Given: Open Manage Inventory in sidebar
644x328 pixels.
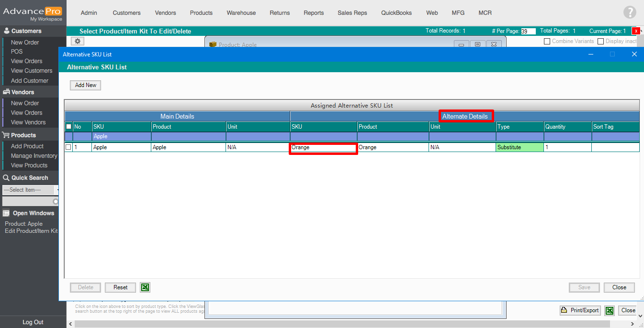Looking at the screenshot, I should (x=34, y=156).
